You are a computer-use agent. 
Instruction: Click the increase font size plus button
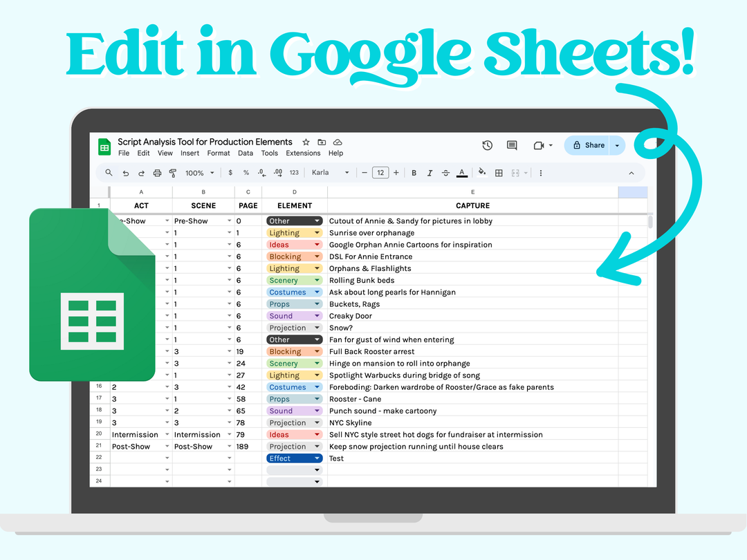click(396, 173)
